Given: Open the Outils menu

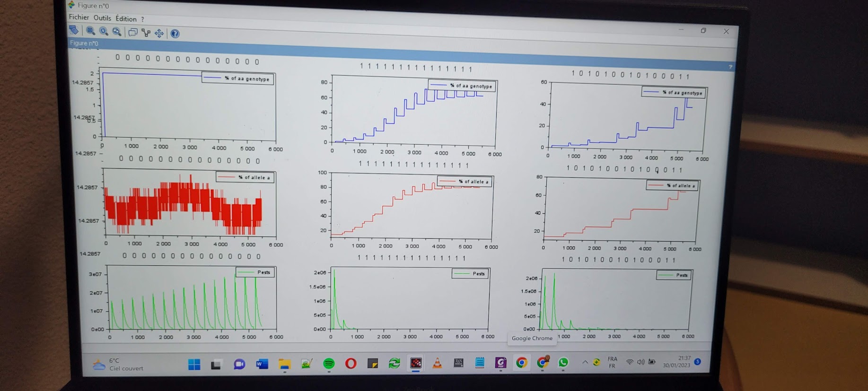Looking at the screenshot, I should 102,18.
